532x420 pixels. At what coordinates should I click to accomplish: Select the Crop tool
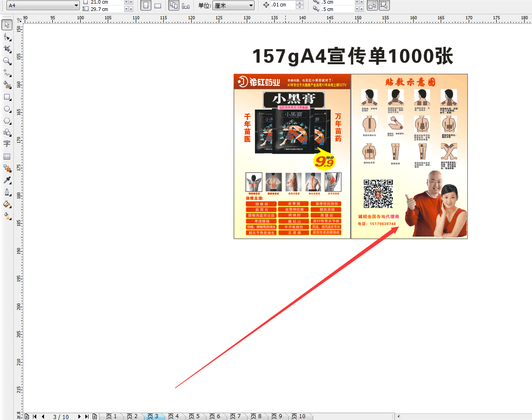click(x=7, y=49)
